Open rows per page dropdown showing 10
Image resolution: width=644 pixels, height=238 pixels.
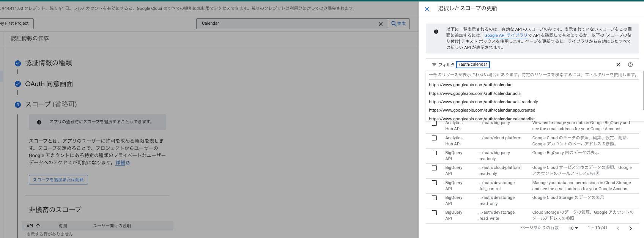(573, 228)
